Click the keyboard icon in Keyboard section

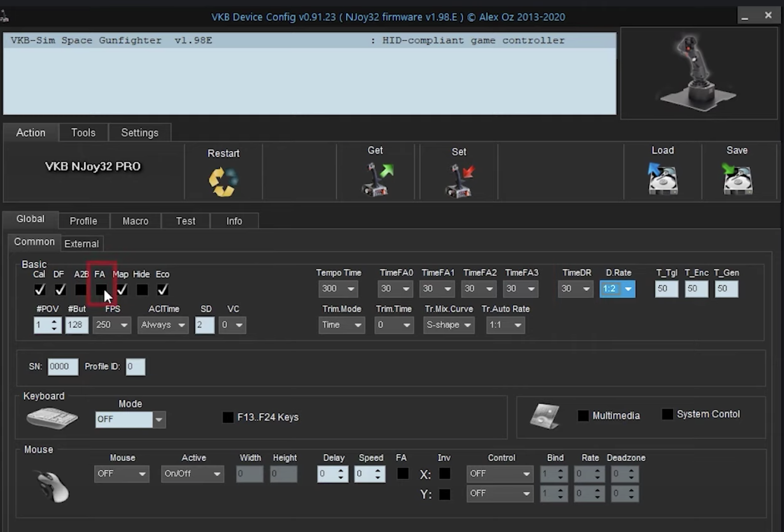coord(52,418)
